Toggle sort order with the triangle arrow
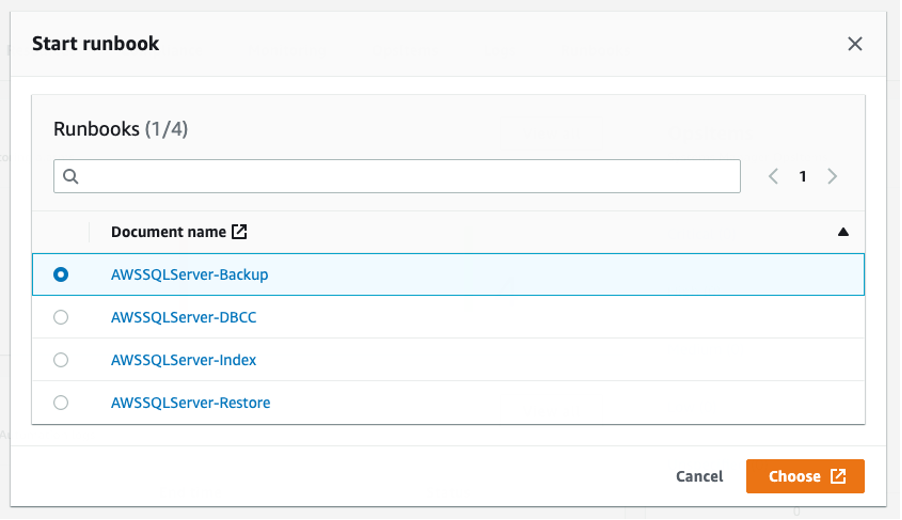Viewport: 902px width, 520px height. (x=843, y=232)
